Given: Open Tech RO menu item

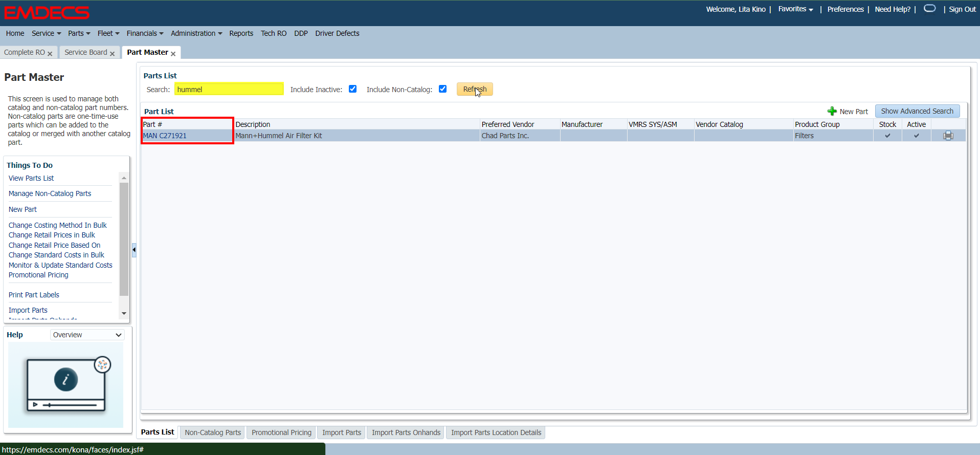Looking at the screenshot, I should 274,33.
